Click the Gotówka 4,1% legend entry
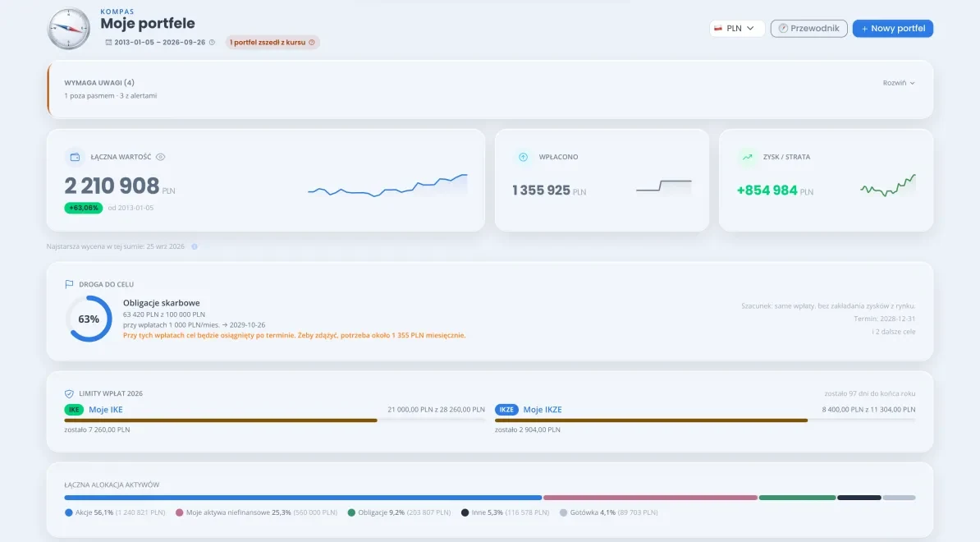The image size is (980, 542). [609, 512]
